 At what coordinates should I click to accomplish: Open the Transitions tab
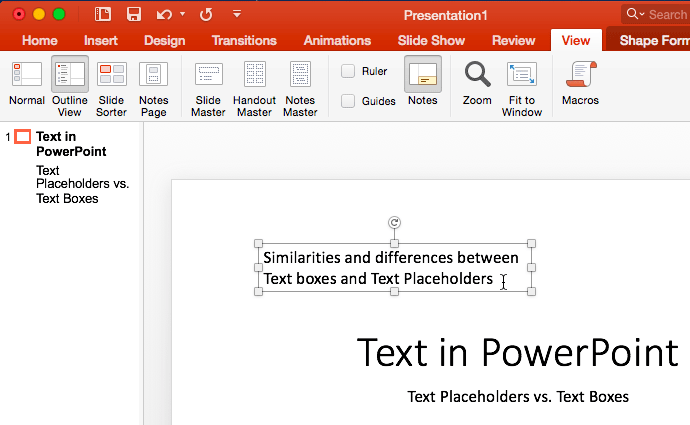pyautogui.click(x=244, y=40)
